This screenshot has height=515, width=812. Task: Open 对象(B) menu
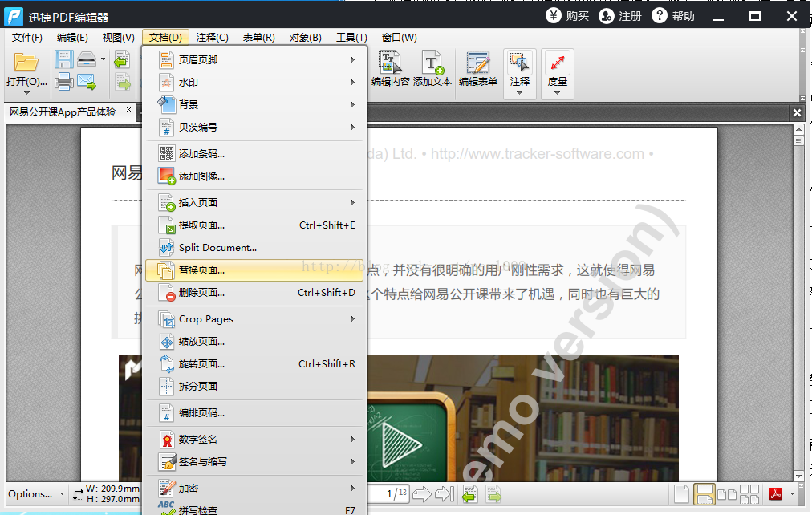pyautogui.click(x=305, y=37)
